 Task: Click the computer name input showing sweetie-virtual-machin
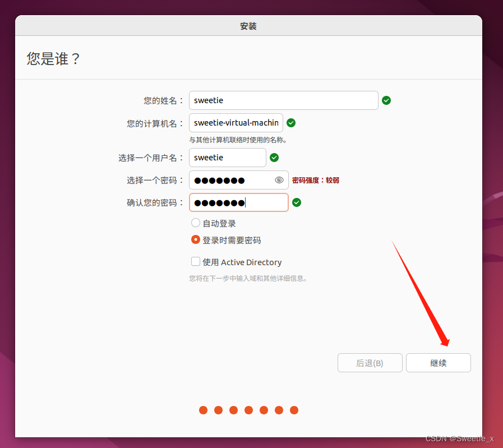[x=236, y=122]
